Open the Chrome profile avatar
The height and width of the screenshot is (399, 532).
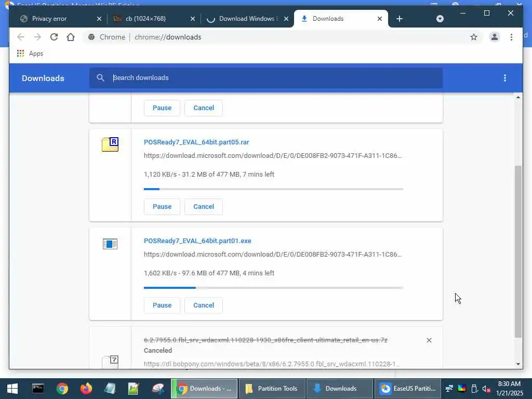(495, 37)
